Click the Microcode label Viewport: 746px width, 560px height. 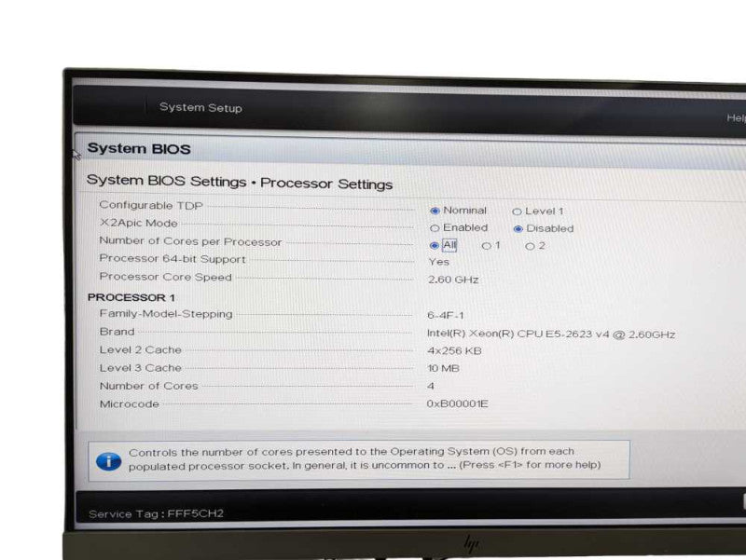click(130, 404)
